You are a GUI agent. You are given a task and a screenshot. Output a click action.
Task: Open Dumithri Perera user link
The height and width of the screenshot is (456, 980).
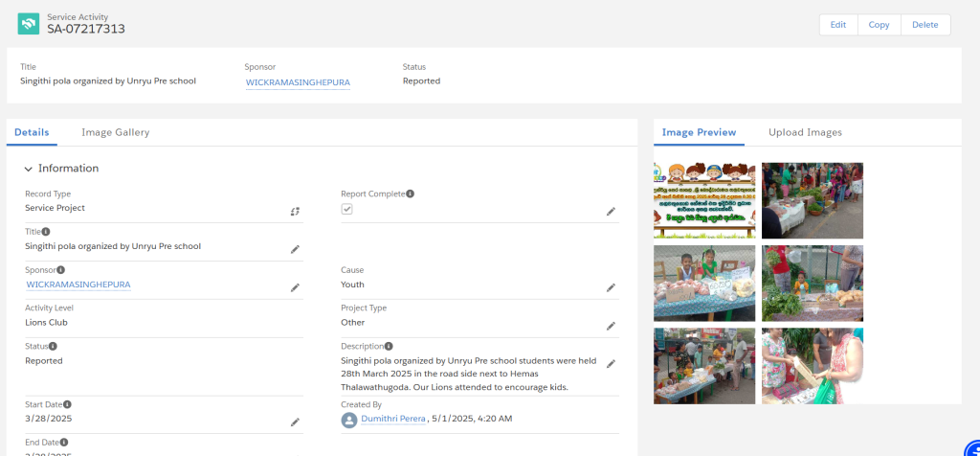click(393, 419)
